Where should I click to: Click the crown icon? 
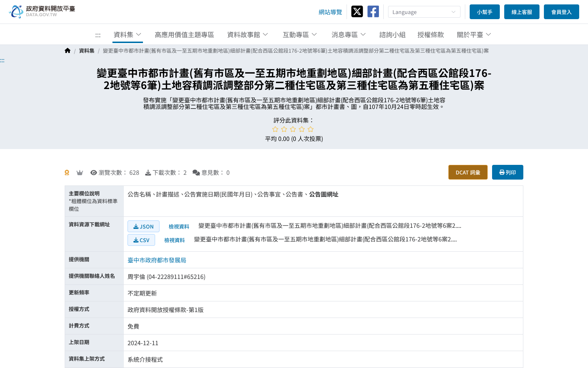[80, 173]
